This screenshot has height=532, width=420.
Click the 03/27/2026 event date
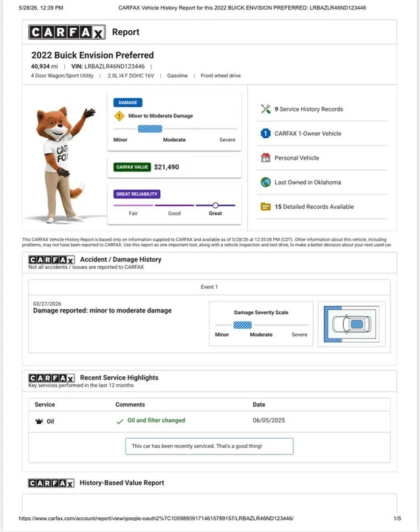(x=47, y=304)
